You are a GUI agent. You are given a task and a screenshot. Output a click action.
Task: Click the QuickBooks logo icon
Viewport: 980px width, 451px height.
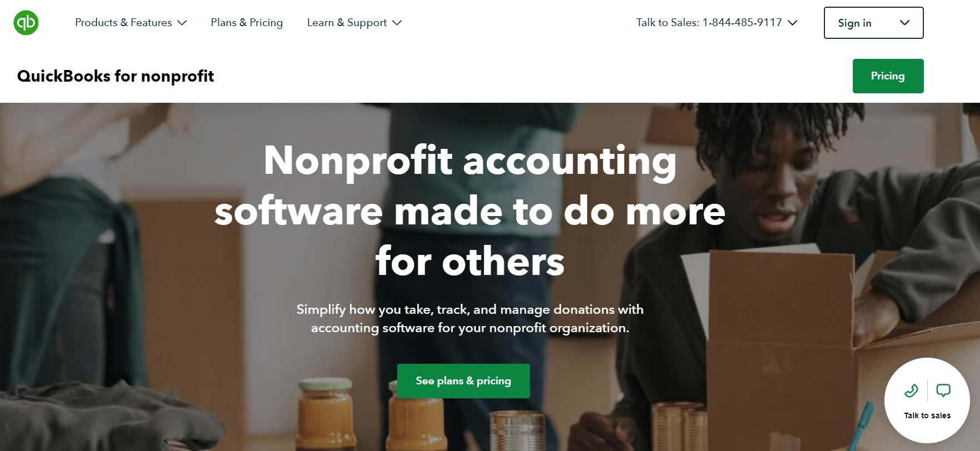tap(26, 23)
